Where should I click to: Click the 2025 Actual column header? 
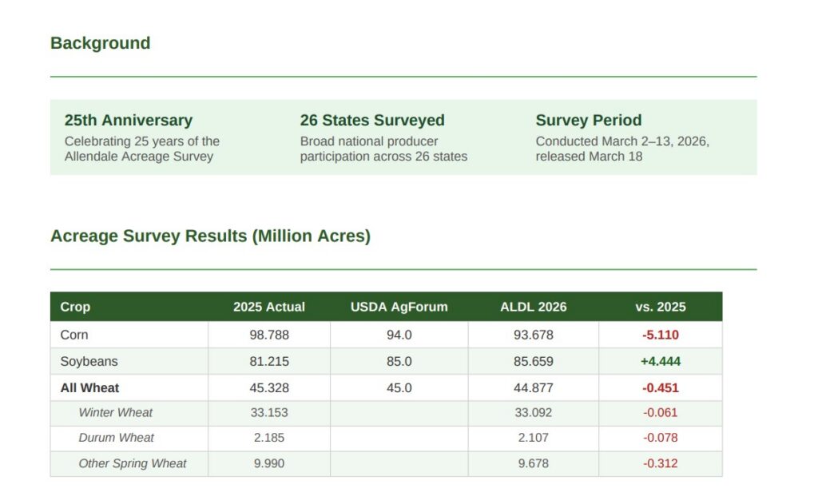point(268,307)
